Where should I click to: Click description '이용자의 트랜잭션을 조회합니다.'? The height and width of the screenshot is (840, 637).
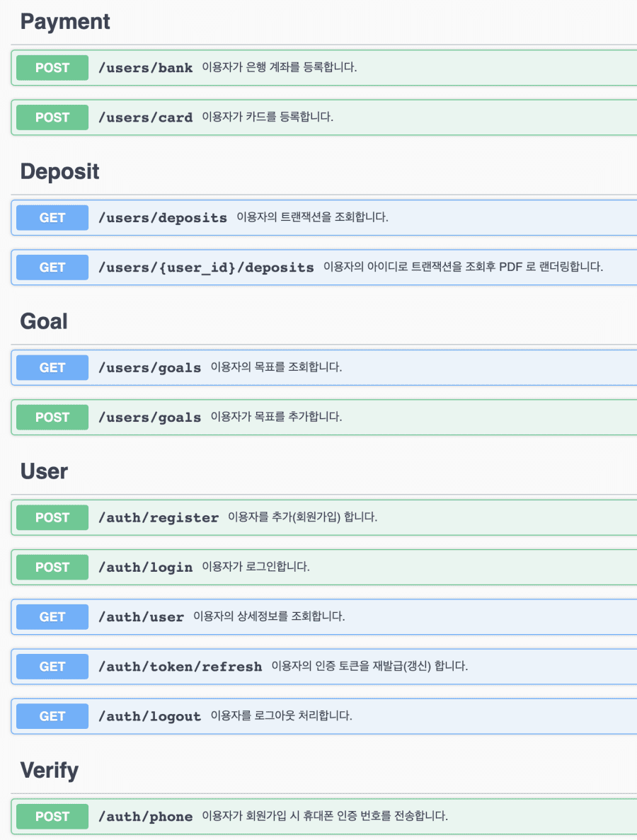312,217
